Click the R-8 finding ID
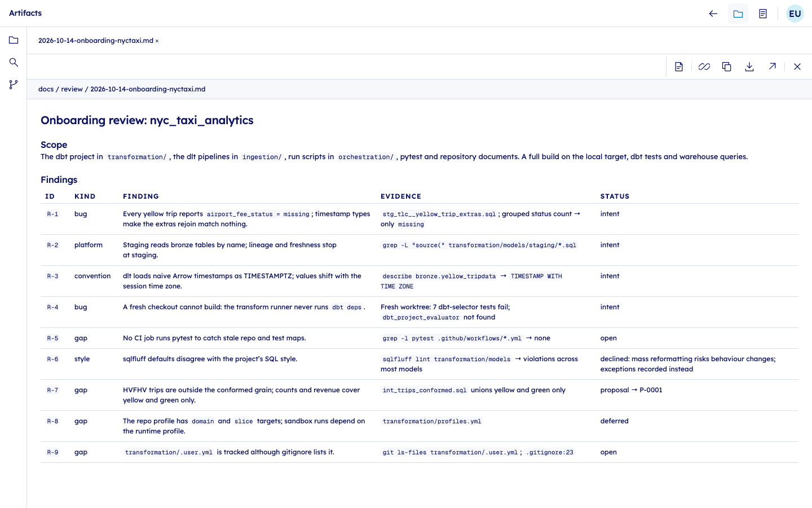The height and width of the screenshot is (508, 812). click(52, 422)
